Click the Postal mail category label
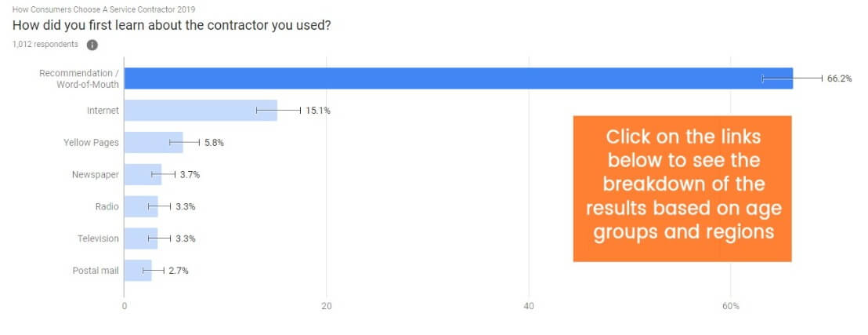 click(x=96, y=271)
